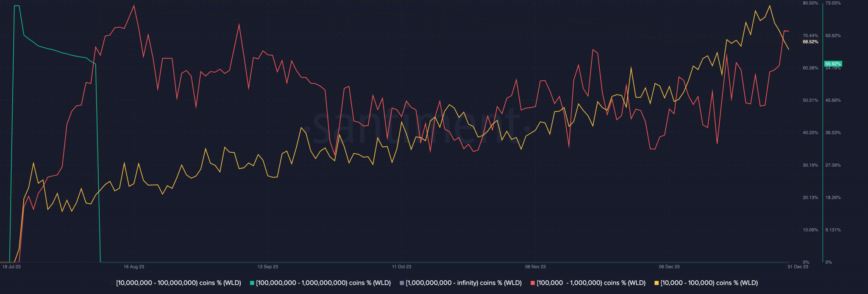Select the 11 Oct 23 date marker

tap(401, 267)
